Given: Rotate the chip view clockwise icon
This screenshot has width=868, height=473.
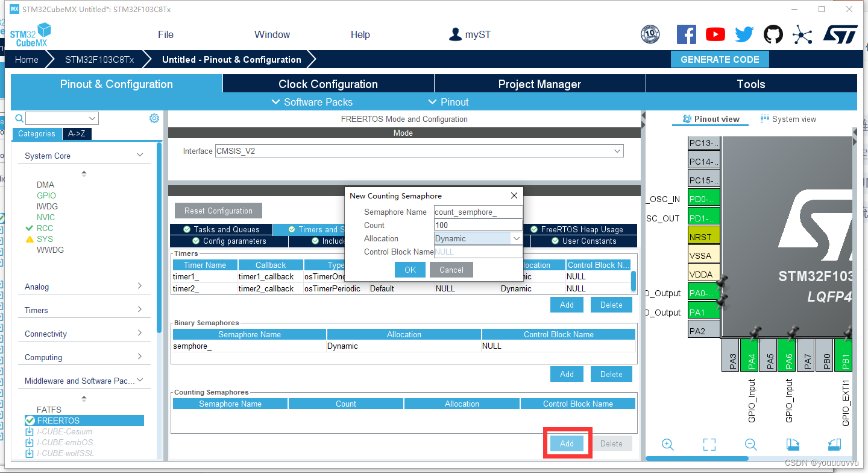Looking at the screenshot, I should tap(793, 445).
